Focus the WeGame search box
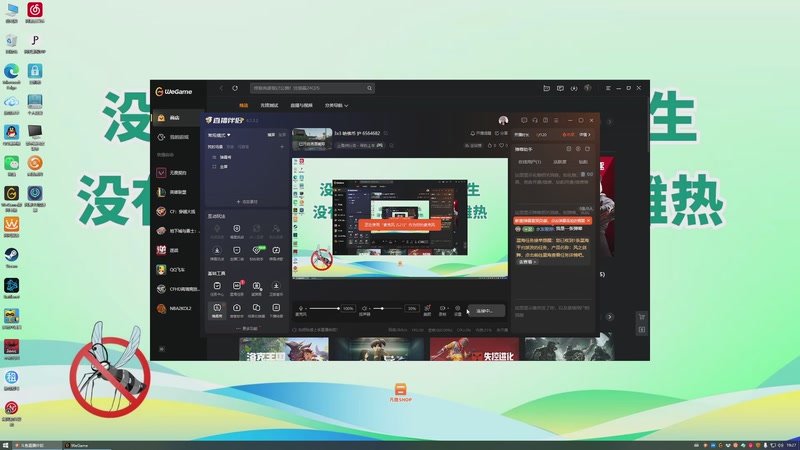The height and width of the screenshot is (450, 800). pyautogui.click(x=312, y=88)
